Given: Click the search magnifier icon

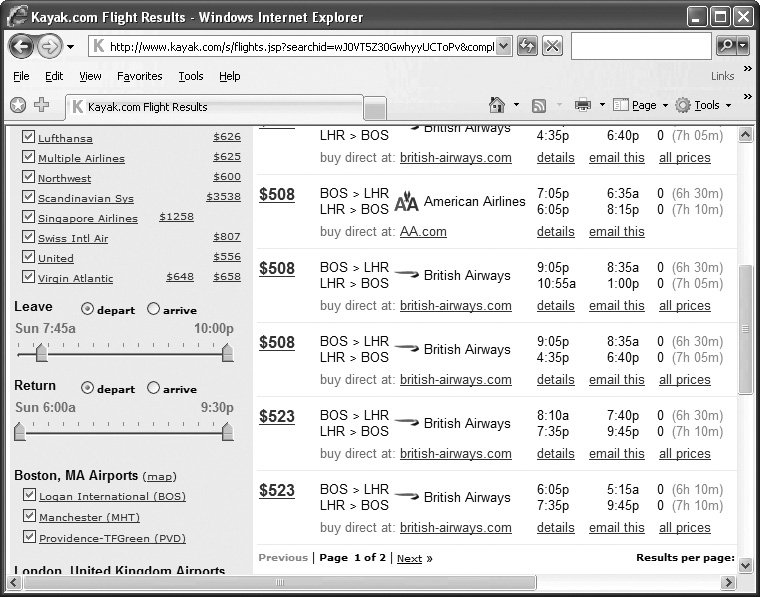Looking at the screenshot, I should (x=727, y=46).
